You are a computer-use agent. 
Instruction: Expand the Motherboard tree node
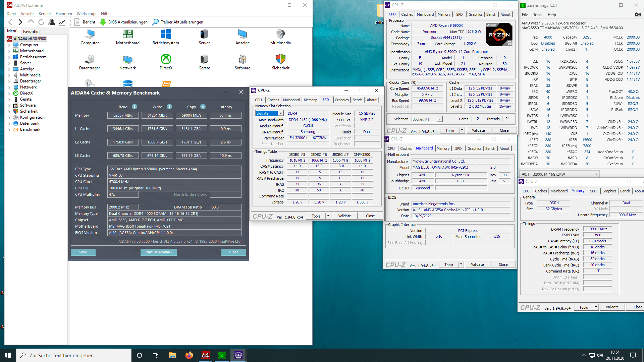[9, 51]
